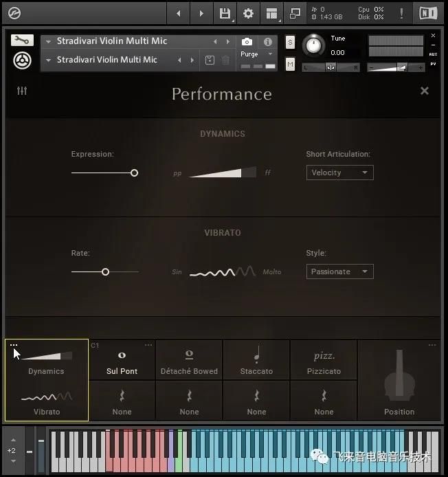Screen dimensions: 448x477
Task: Click the pp to ff dynamics wedge
Action: tap(222, 173)
